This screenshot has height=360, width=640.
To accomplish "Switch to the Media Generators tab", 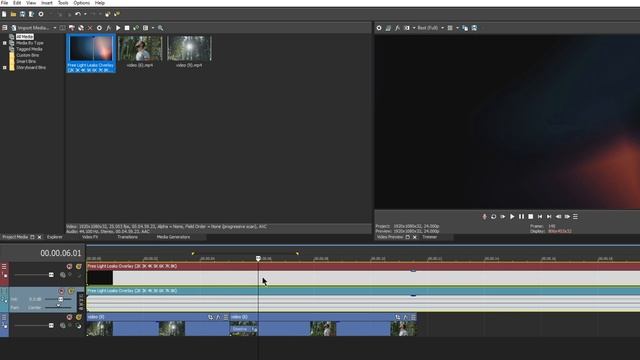I will click(173, 237).
